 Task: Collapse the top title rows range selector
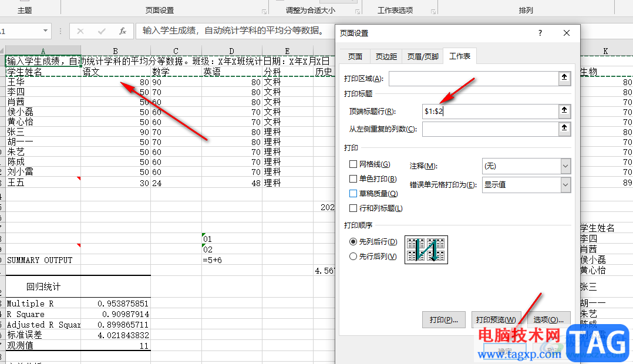coord(564,110)
